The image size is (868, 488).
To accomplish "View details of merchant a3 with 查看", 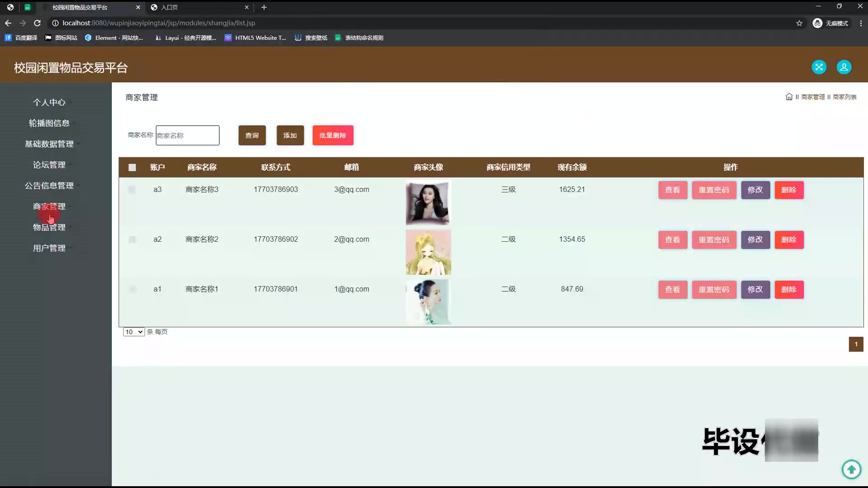I will pyautogui.click(x=673, y=190).
